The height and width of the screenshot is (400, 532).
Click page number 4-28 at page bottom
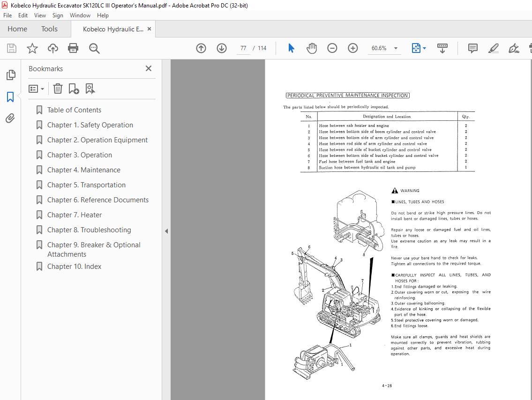click(x=387, y=386)
